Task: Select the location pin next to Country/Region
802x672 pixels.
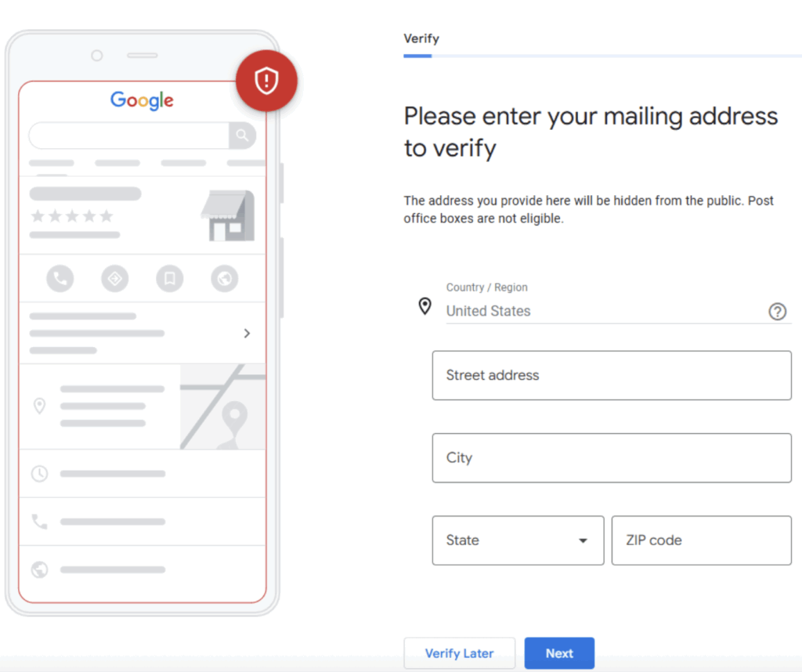Action: pos(424,306)
